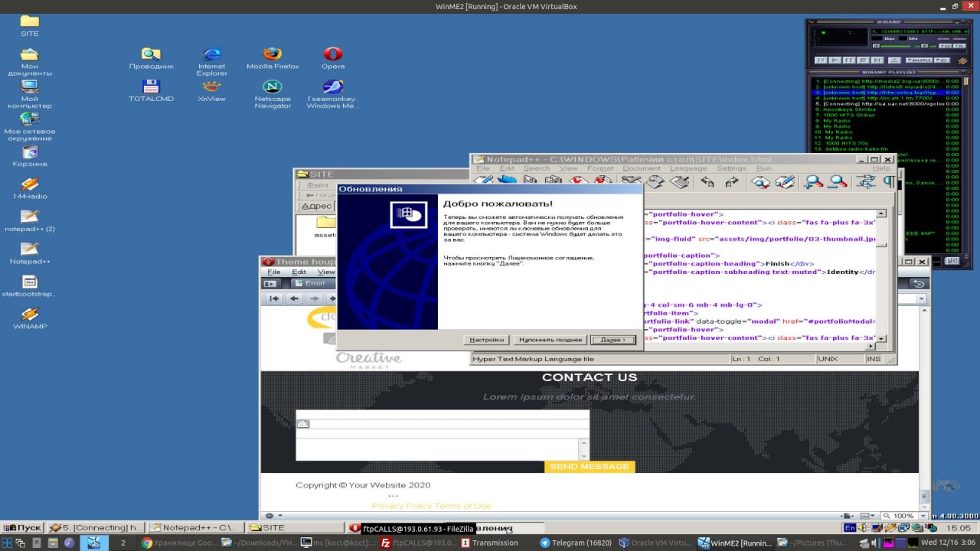Follow the Terms of Use link

click(x=462, y=506)
